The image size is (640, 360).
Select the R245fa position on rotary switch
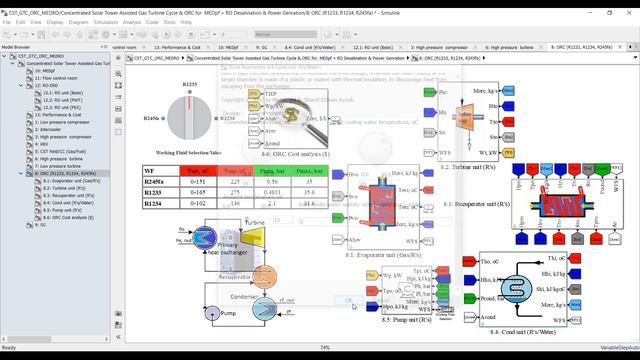point(163,118)
